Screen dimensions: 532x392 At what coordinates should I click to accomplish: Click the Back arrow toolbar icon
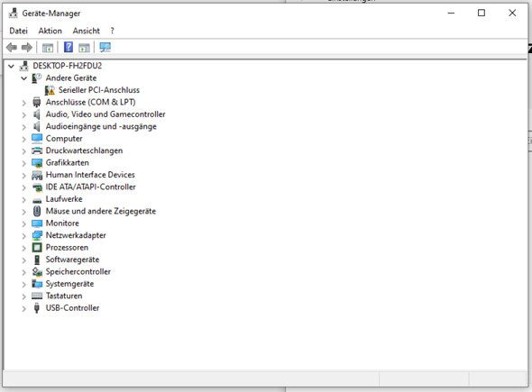click(12, 47)
